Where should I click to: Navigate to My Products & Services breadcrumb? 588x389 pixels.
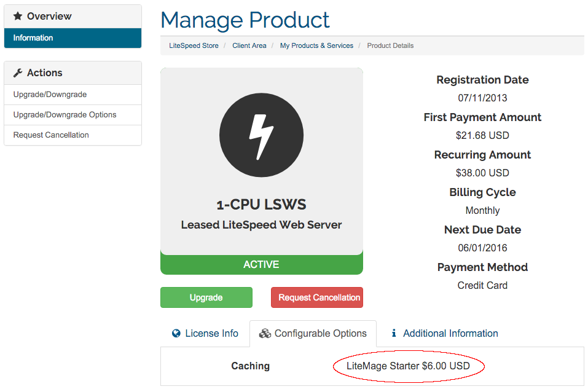(x=316, y=45)
